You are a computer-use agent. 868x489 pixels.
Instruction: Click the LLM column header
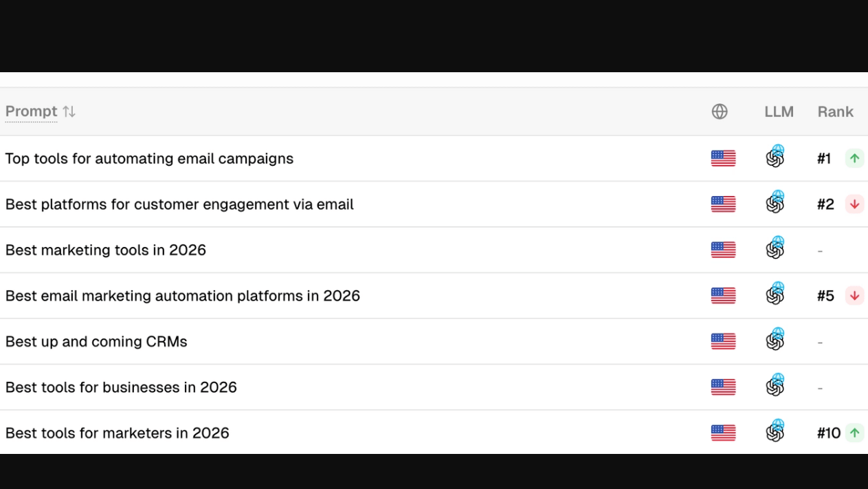pos(779,111)
